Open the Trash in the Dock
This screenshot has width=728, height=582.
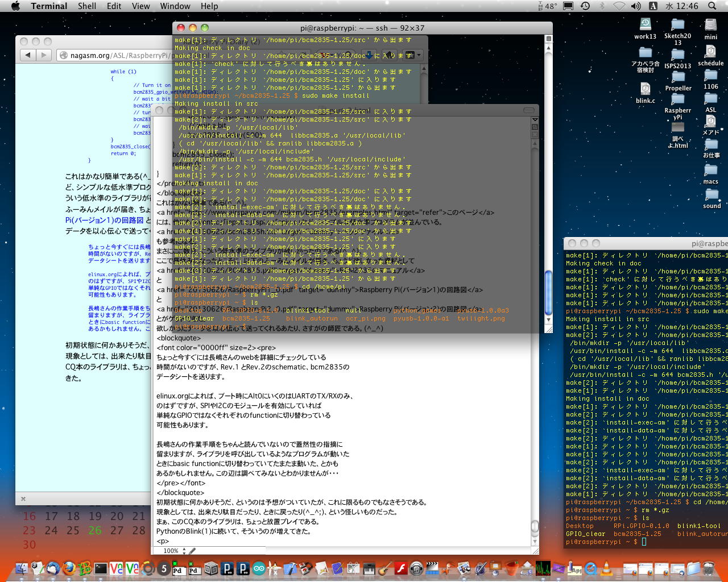click(709, 568)
